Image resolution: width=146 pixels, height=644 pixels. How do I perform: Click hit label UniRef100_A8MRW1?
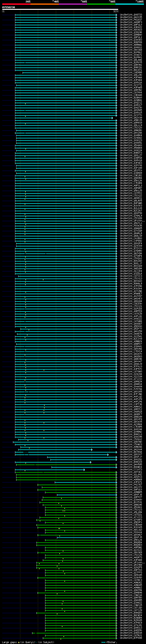tap(131, 45)
